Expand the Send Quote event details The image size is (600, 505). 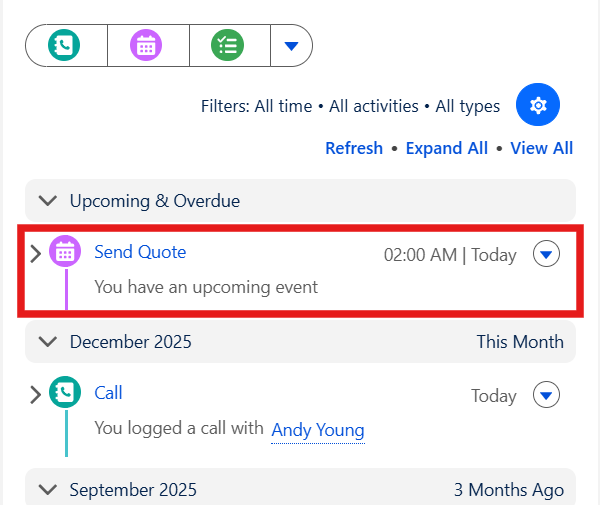pyautogui.click(x=36, y=254)
